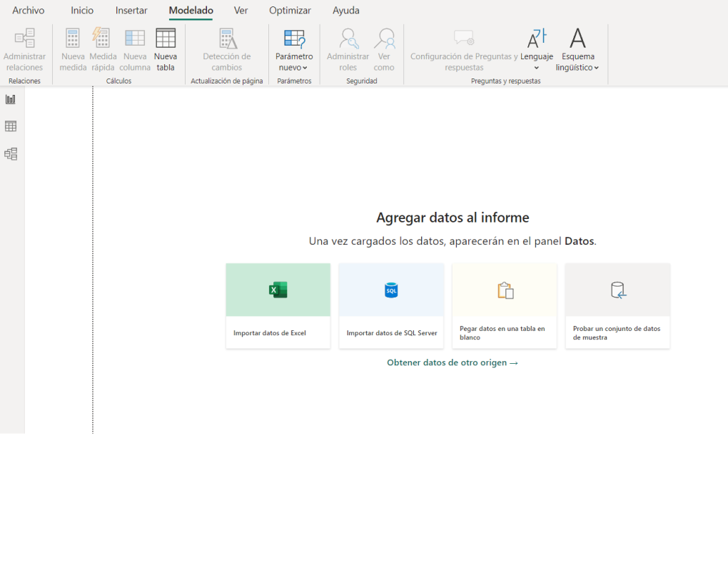
Task: Click the Parámetro nuevo icon
Action: [294, 39]
